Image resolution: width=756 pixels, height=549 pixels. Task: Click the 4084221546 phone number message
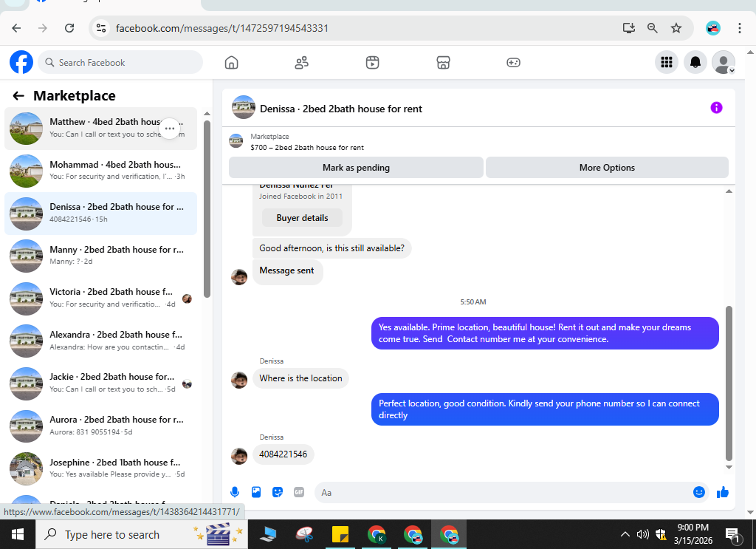pos(283,454)
